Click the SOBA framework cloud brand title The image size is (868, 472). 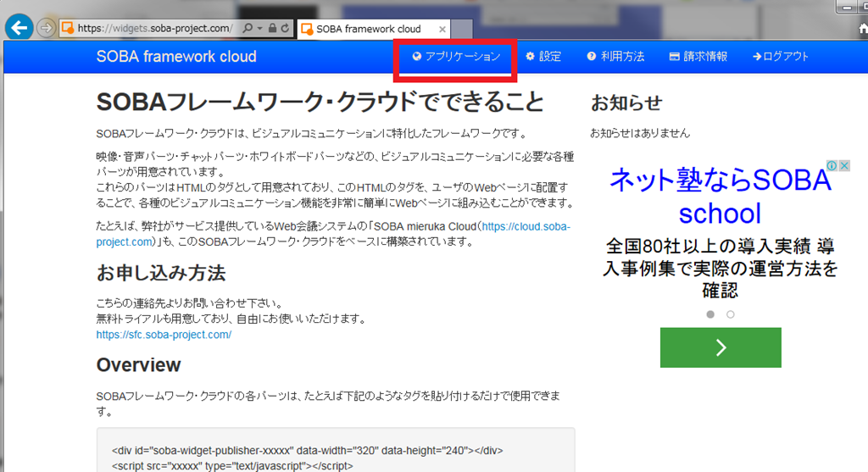[176, 57]
